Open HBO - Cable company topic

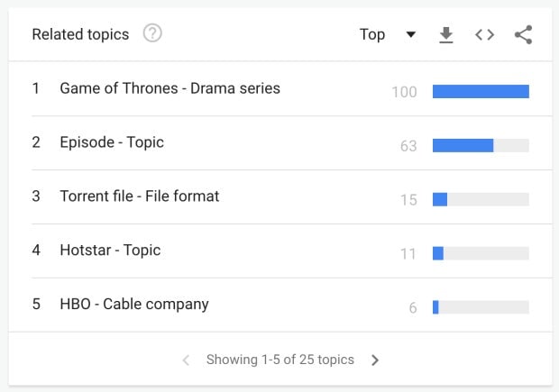coord(134,305)
